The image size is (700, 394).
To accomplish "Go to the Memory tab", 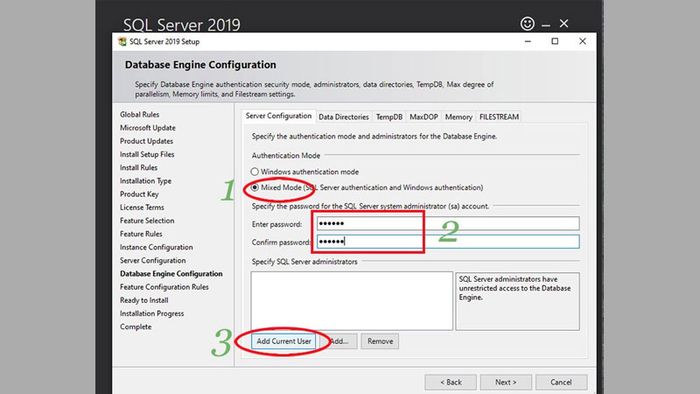I will click(458, 117).
